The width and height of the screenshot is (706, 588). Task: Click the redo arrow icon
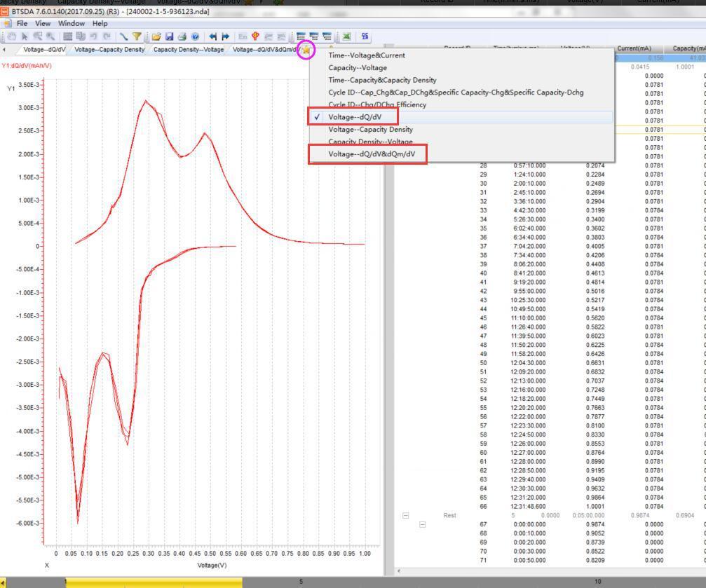107,36
